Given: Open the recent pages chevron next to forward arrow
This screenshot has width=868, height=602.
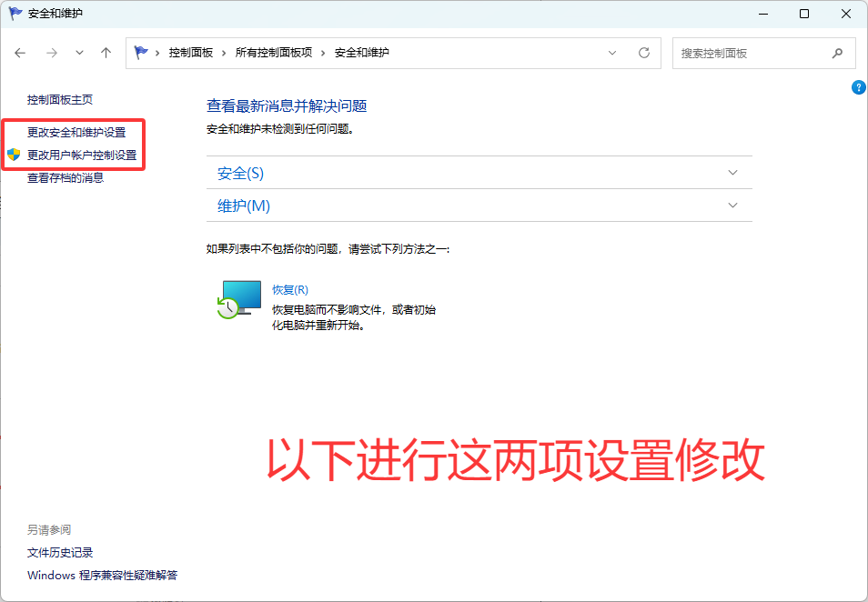Looking at the screenshot, I should [x=78, y=53].
